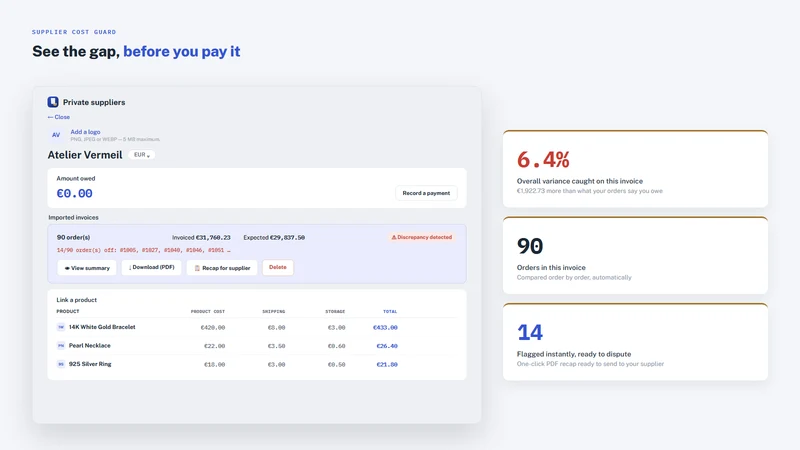Click the 90 figure in the Orders in this invoice card
The height and width of the screenshot is (450, 800).
click(x=530, y=246)
